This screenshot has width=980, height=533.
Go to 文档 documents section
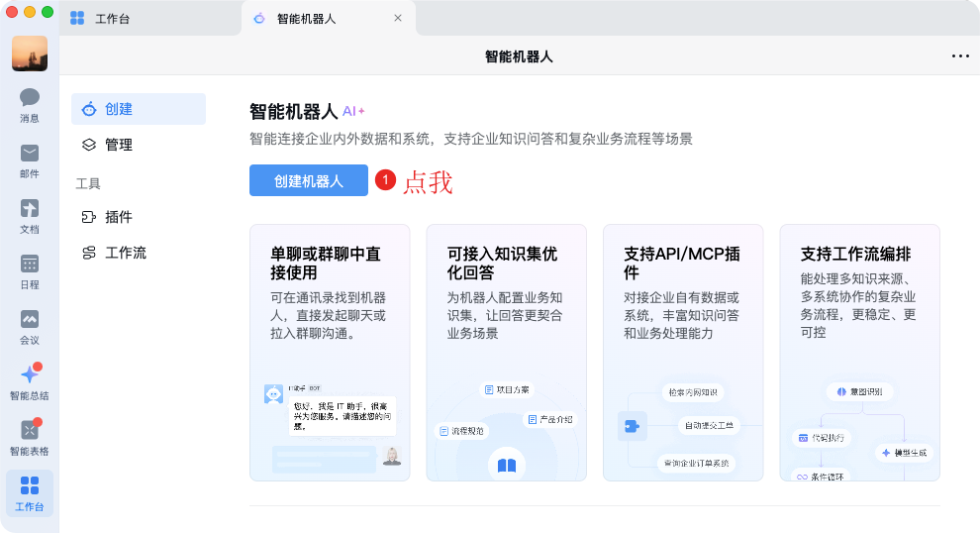tap(30, 215)
